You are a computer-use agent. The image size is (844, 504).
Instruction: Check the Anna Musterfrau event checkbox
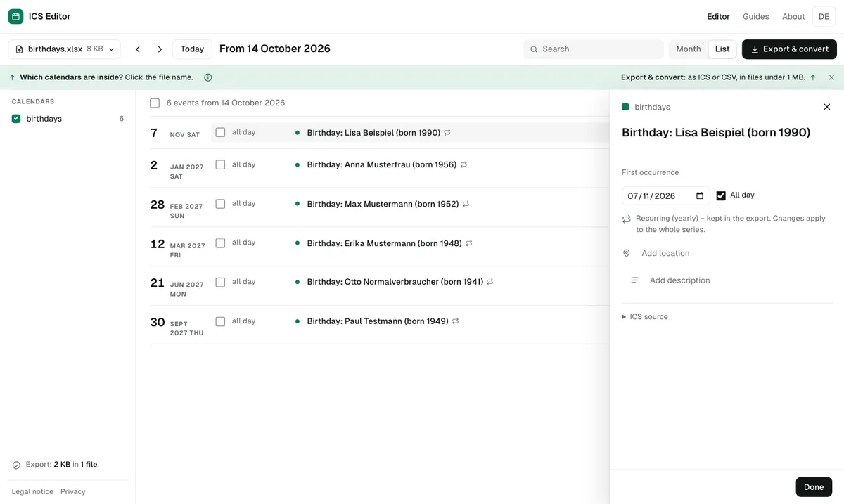click(220, 164)
